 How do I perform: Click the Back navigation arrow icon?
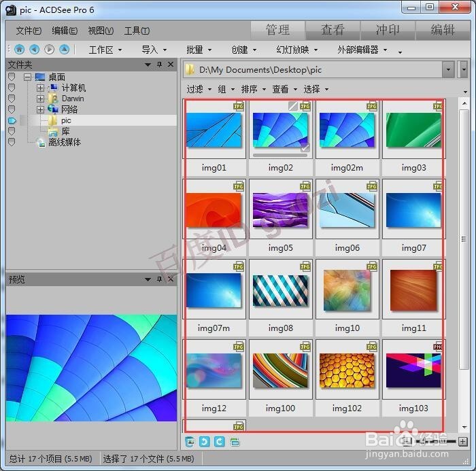tap(34, 49)
